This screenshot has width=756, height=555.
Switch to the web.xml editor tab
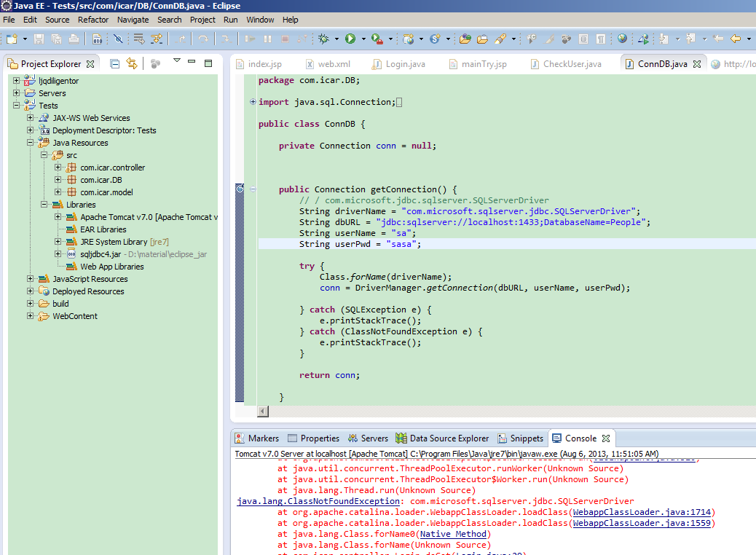point(328,64)
